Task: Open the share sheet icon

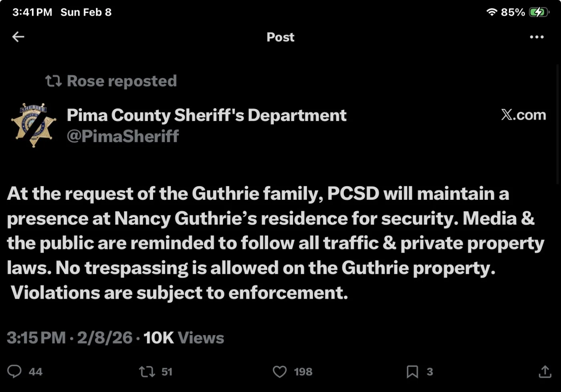Action: (545, 372)
